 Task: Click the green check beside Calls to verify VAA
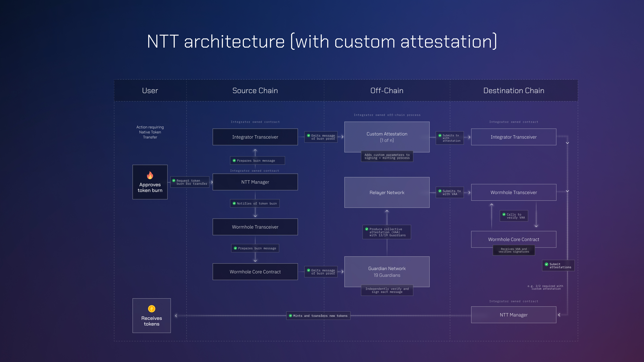(504, 214)
